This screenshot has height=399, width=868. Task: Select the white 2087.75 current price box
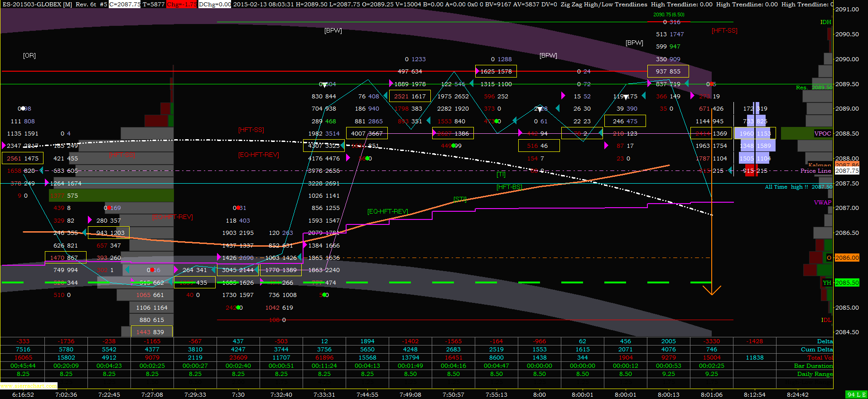[847, 171]
